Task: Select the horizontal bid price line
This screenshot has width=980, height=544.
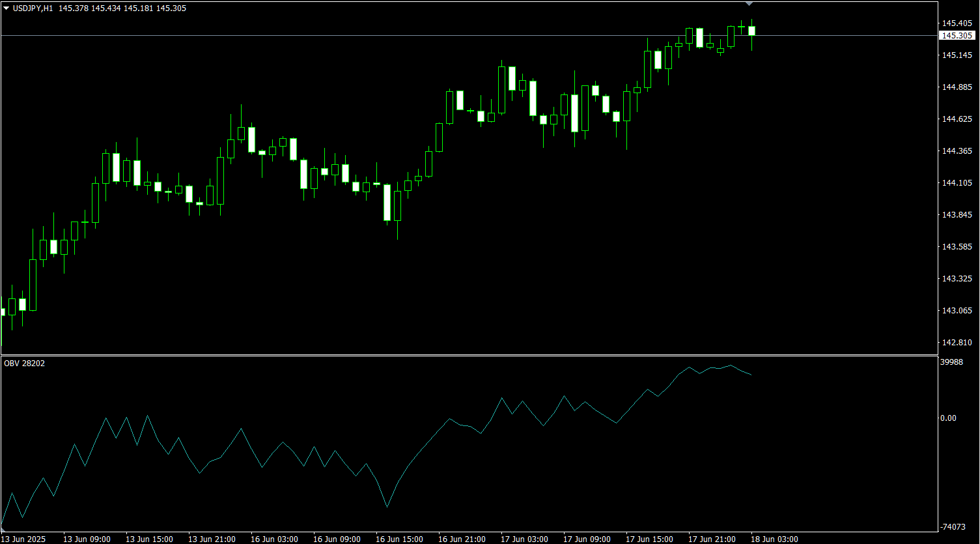Action: click(x=469, y=35)
